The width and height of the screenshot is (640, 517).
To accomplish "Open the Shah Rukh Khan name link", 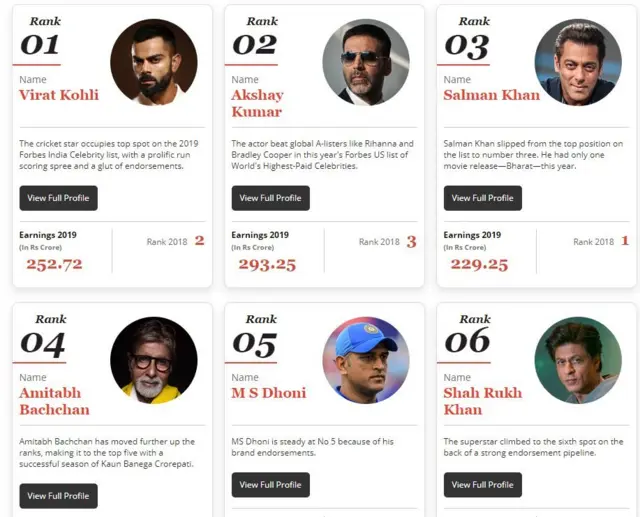I will (x=482, y=401).
